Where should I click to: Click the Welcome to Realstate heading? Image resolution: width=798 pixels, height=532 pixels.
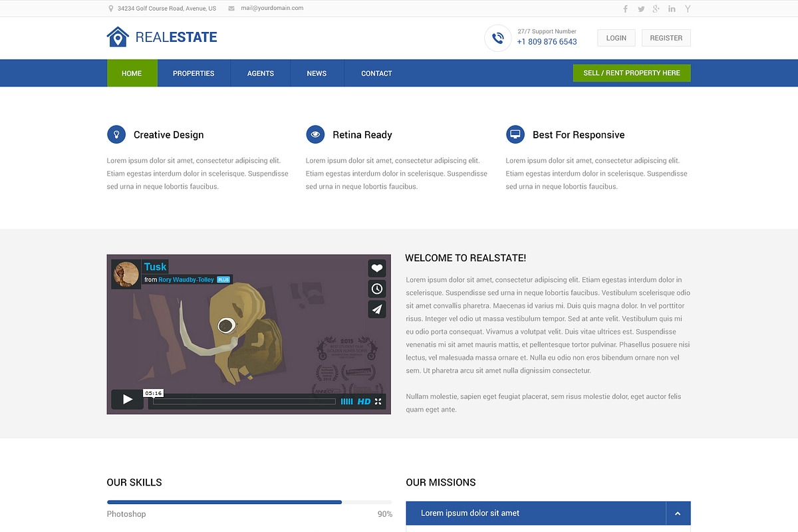click(x=465, y=258)
